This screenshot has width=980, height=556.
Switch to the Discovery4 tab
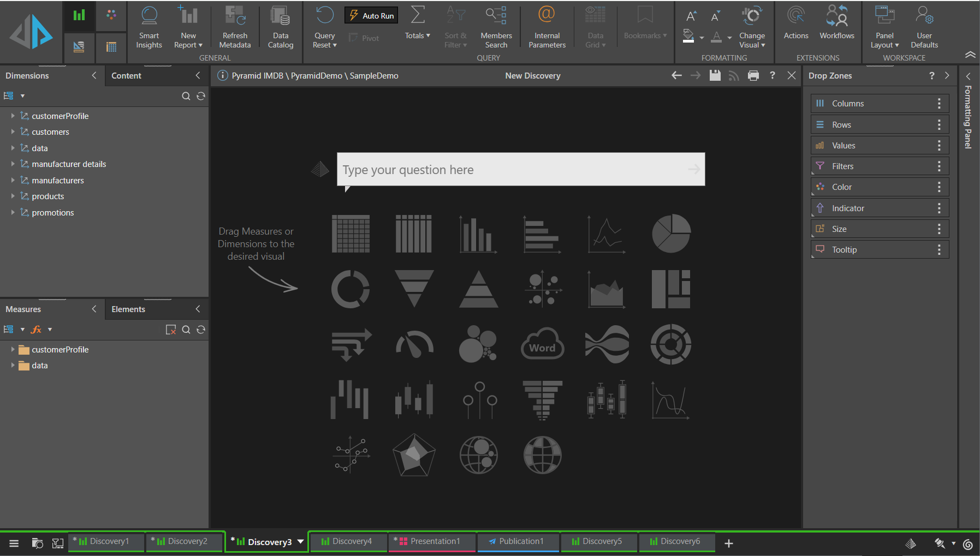click(347, 541)
